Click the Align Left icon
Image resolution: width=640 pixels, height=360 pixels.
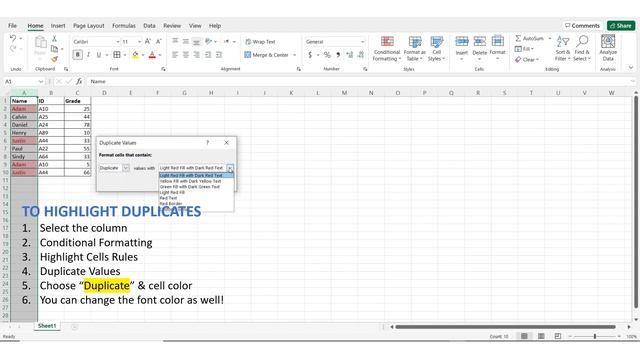[x=175, y=55]
